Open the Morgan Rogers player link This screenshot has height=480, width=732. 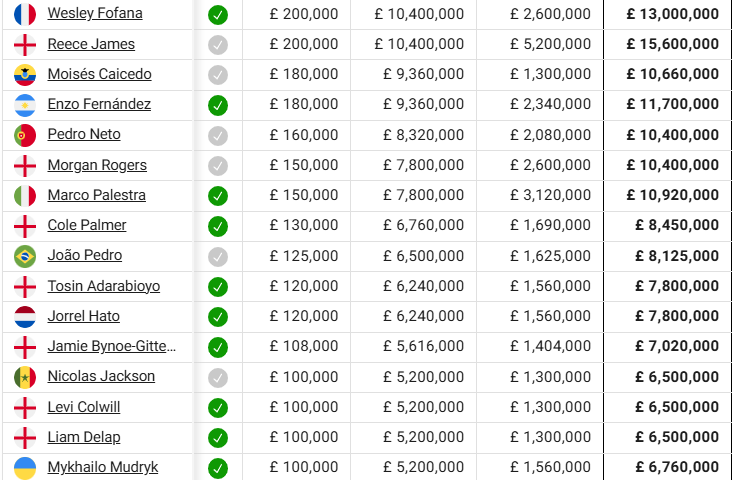(x=97, y=165)
